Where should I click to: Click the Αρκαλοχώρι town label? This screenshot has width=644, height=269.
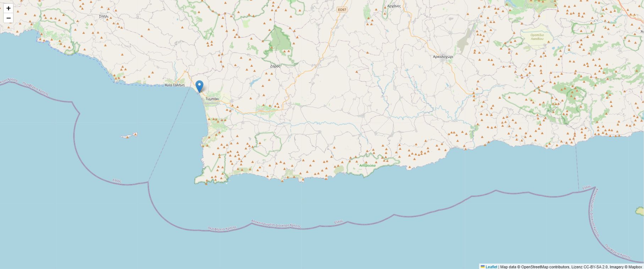(443, 56)
